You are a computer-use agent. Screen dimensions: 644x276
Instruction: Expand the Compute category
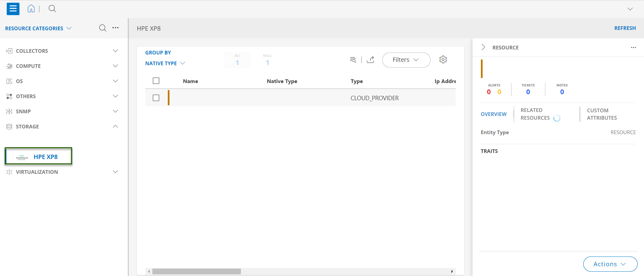pyautogui.click(x=115, y=66)
